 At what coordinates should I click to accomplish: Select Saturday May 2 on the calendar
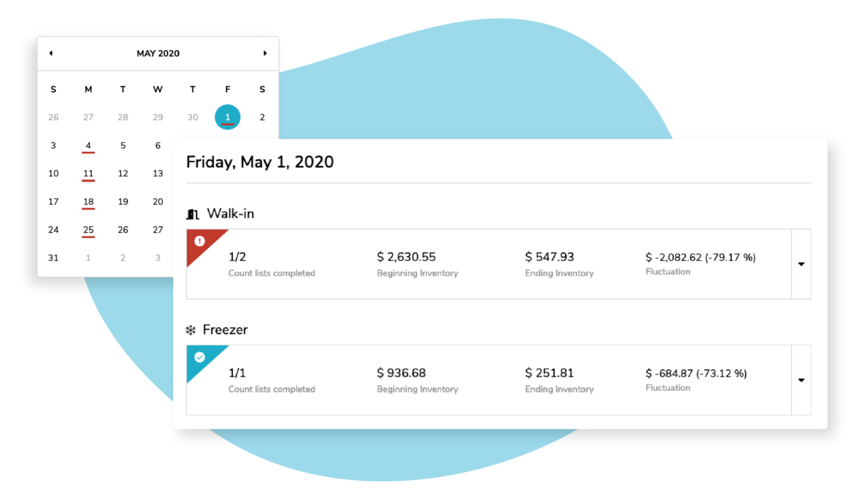262,117
